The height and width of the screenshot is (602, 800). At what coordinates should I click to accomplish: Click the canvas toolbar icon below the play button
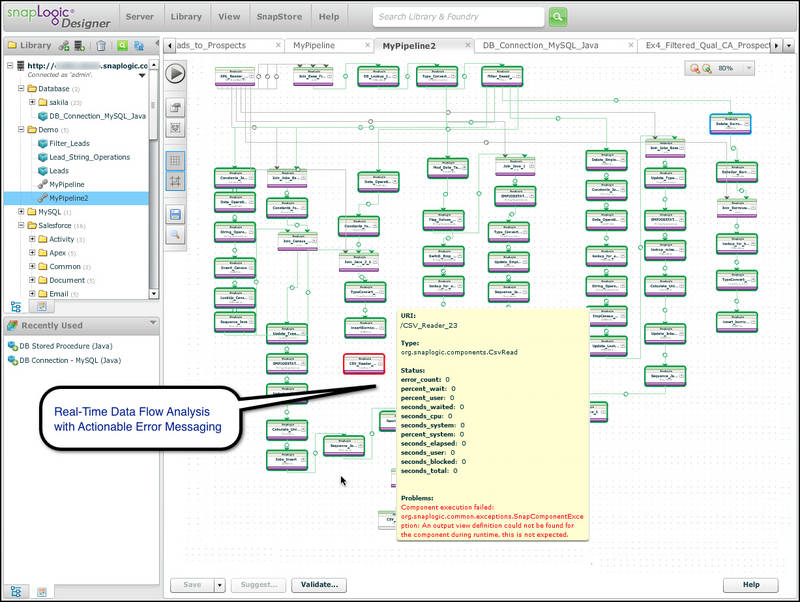click(175, 107)
